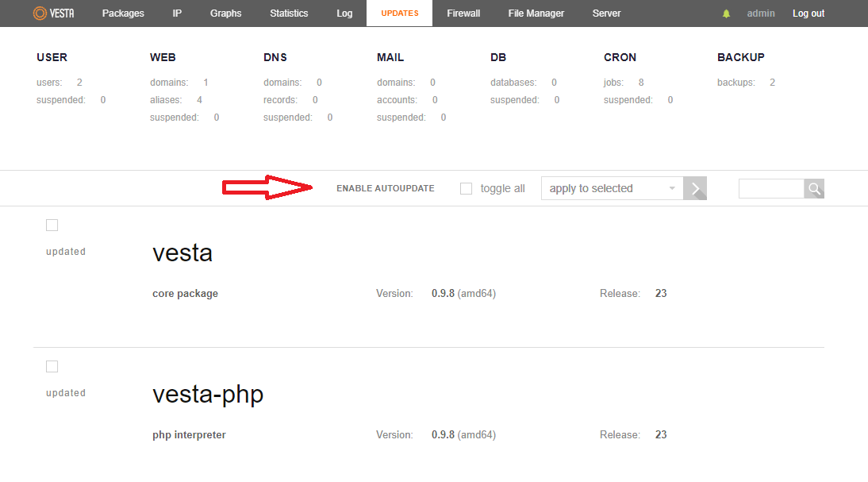The width and height of the screenshot is (868, 482).
Task: Open the Firewall page
Action: [463, 13]
